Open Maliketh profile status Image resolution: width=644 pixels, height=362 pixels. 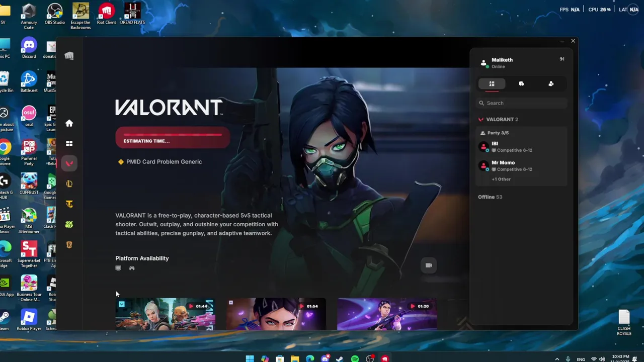click(x=497, y=63)
